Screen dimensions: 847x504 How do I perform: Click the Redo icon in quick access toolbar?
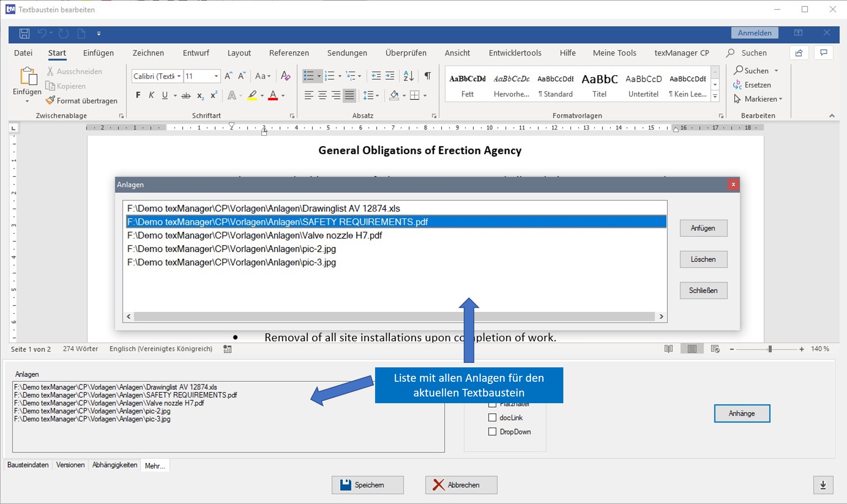[64, 33]
